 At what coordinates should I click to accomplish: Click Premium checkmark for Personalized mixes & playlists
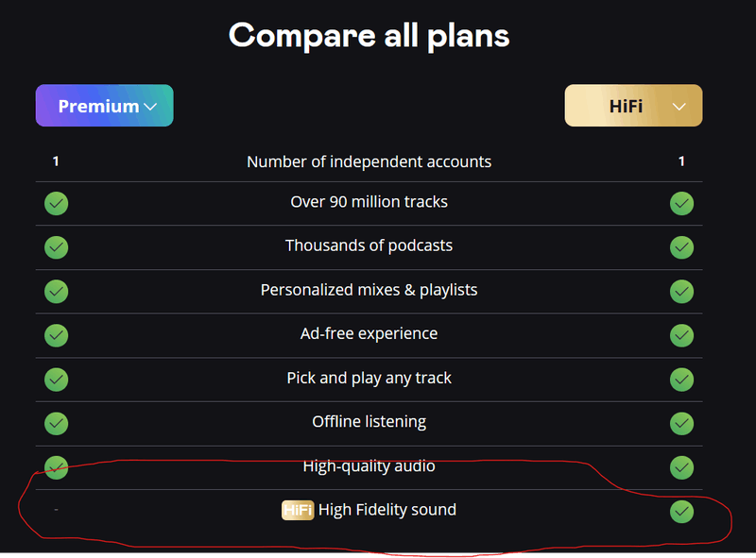[56, 291]
